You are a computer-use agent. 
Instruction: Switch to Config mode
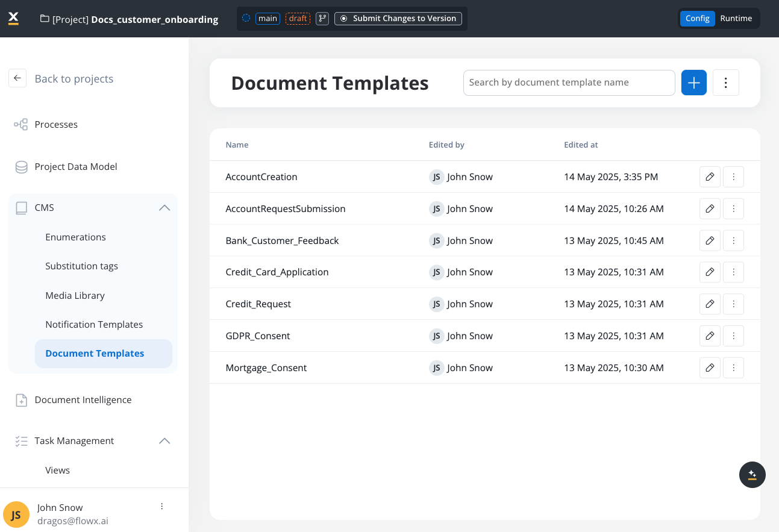point(698,18)
